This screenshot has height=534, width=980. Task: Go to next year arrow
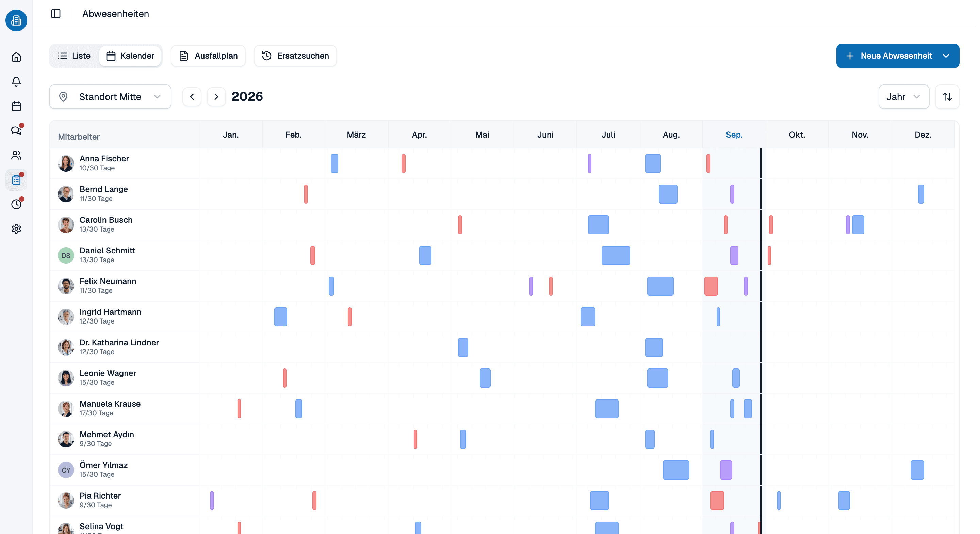pyautogui.click(x=216, y=97)
